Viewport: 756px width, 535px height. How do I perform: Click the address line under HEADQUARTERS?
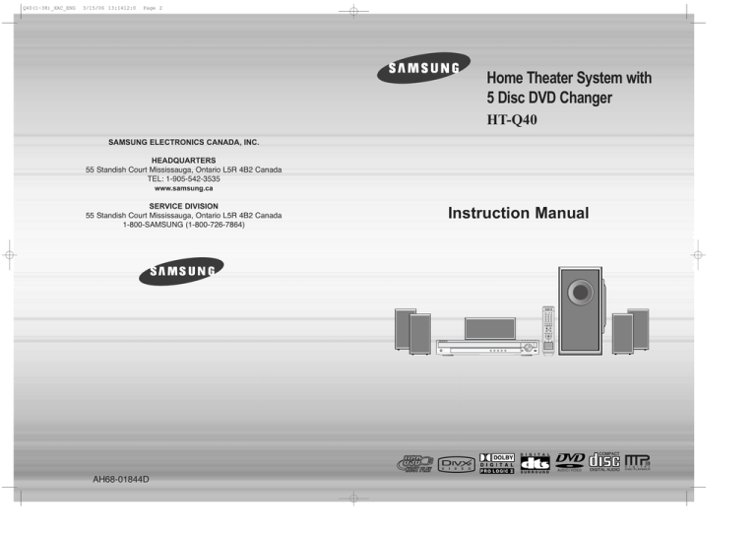184,169
